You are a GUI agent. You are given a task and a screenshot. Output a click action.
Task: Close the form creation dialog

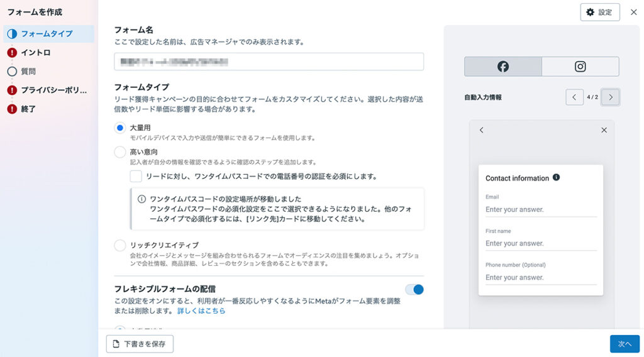click(633, 12)
